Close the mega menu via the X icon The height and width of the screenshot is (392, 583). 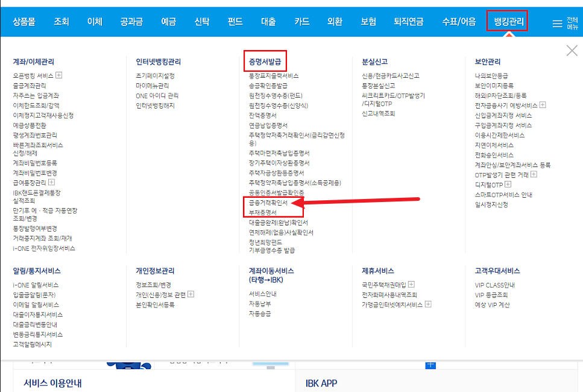pos(571,51)
